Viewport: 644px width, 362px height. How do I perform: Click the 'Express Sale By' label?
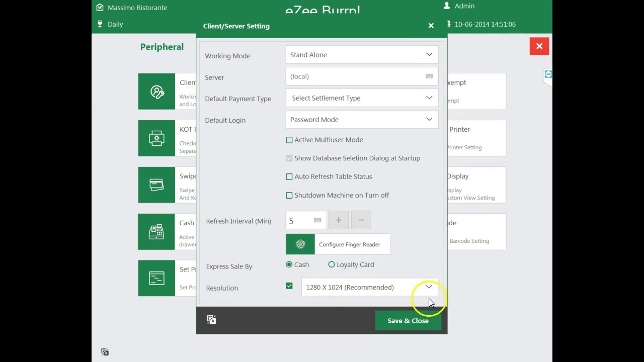pos(229,266)
